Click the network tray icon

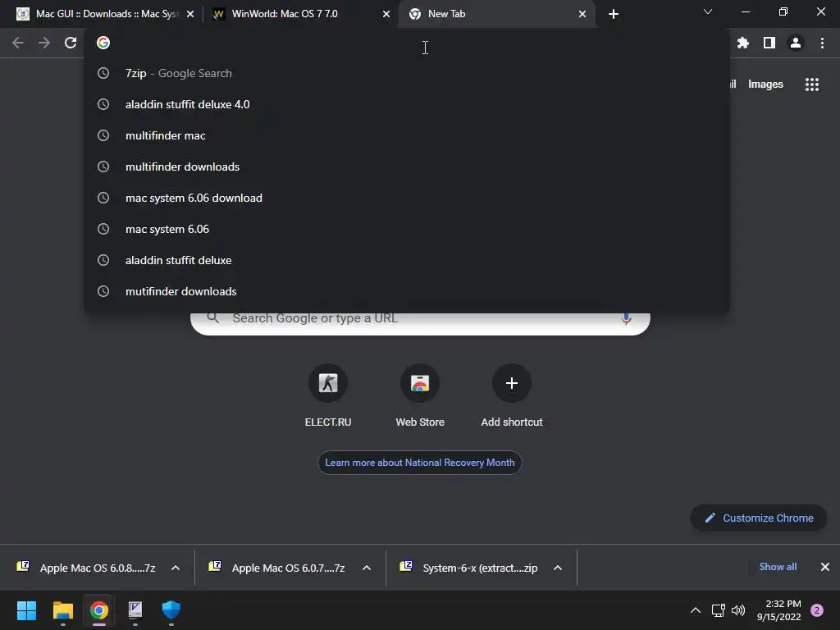[x=718, y=610]
